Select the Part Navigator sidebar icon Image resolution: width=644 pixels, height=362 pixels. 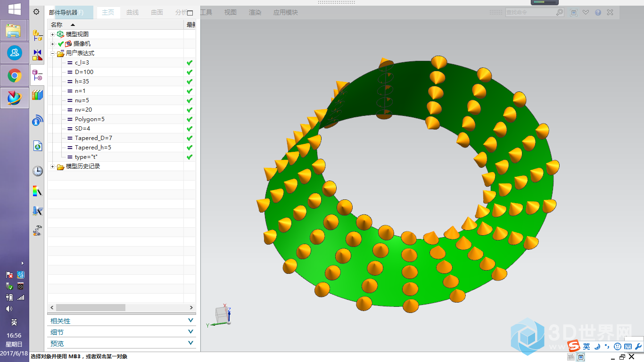point(37,75)
